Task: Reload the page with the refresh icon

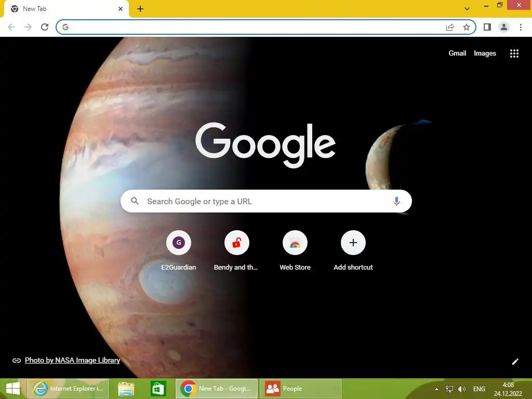Action: 45,27
